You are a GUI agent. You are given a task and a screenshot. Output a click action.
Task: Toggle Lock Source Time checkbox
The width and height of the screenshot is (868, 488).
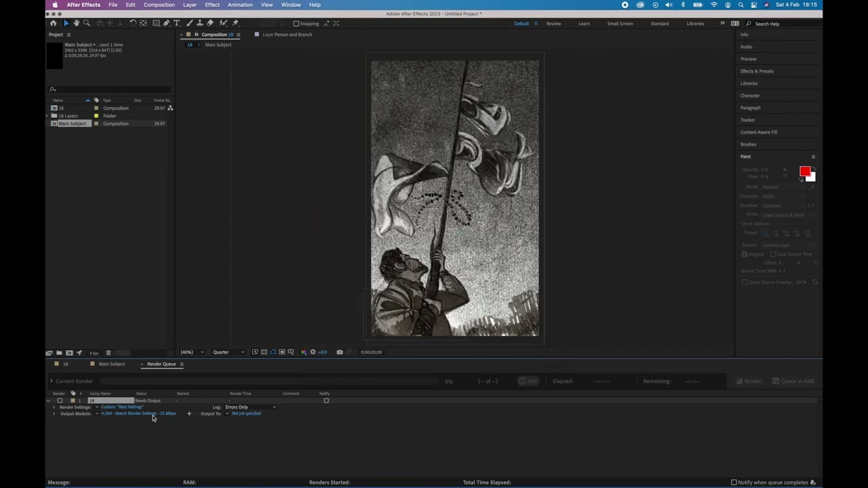pos(773,254)
